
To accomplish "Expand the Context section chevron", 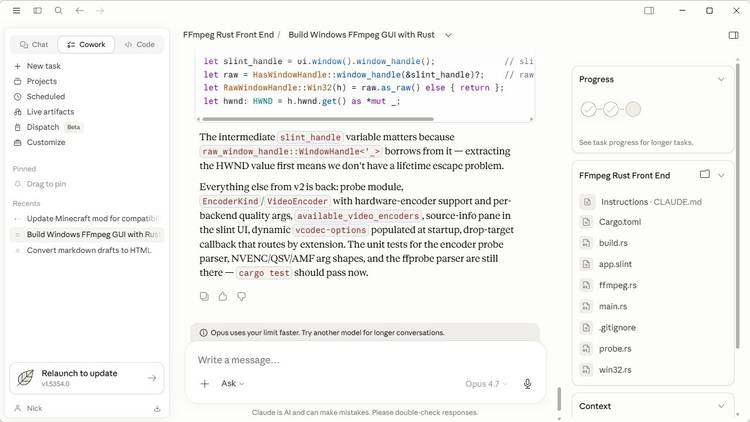I will (721, 406).
